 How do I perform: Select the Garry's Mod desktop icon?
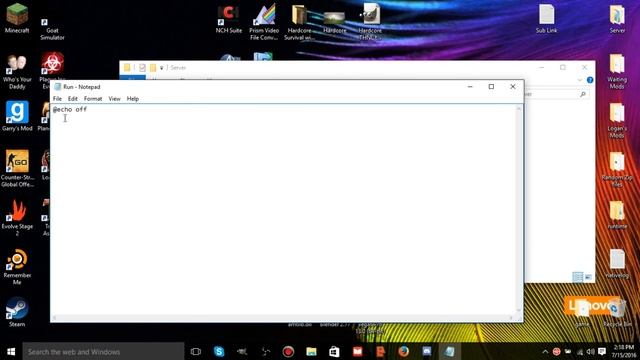coord(17,116)
